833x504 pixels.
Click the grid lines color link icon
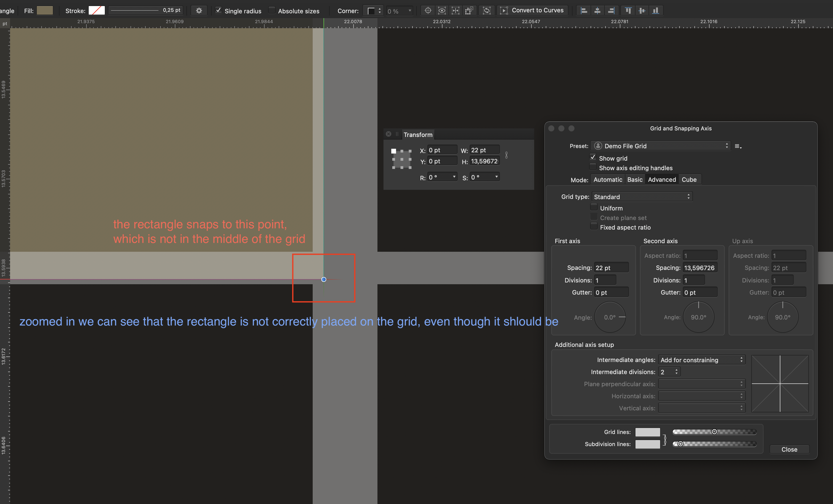(x=665, y=440)
